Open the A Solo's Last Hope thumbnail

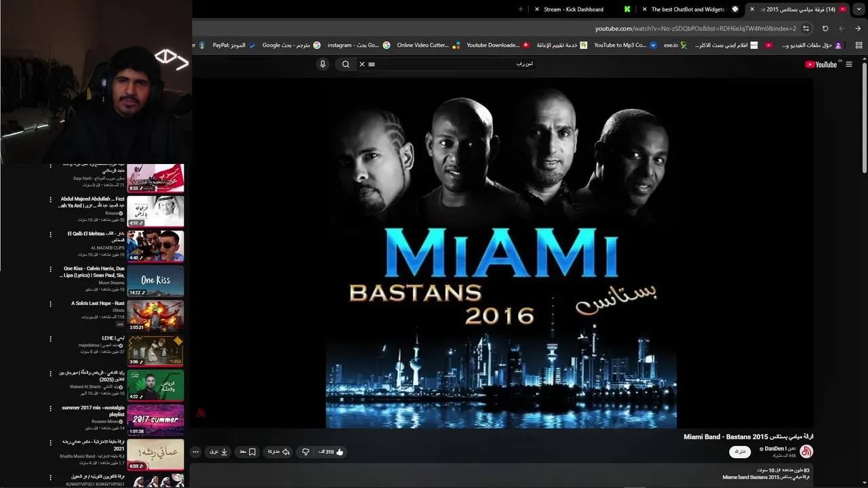click(155, 315)
